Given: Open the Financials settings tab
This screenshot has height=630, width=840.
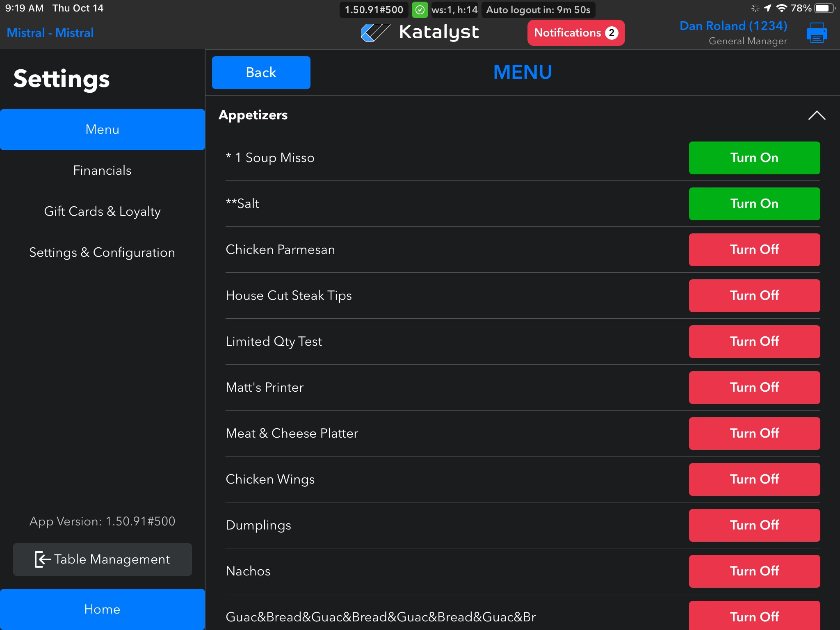Looking at the screenshot, I should point(102,171).
